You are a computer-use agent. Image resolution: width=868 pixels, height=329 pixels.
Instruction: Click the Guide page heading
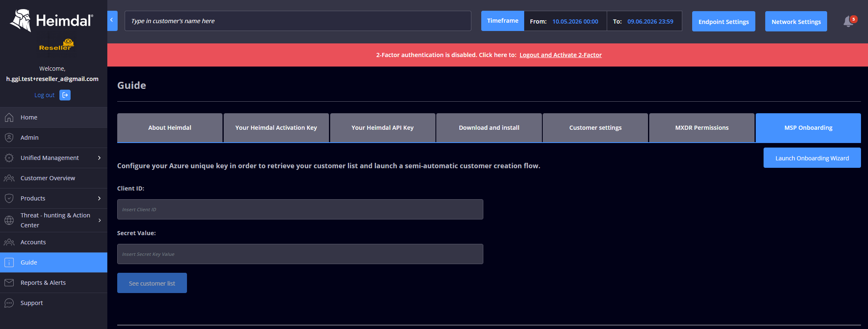[132, 85]
